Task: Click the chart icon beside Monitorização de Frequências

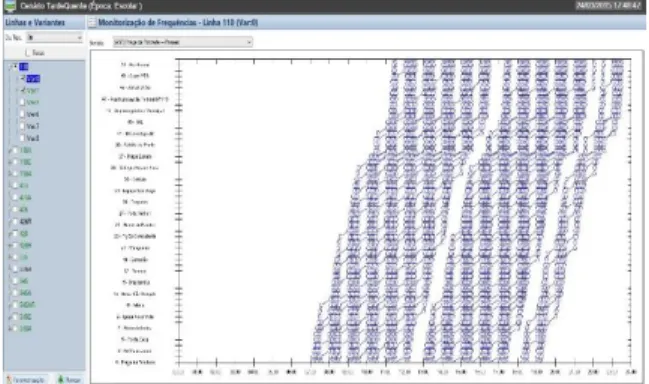Action: (92, 22)
